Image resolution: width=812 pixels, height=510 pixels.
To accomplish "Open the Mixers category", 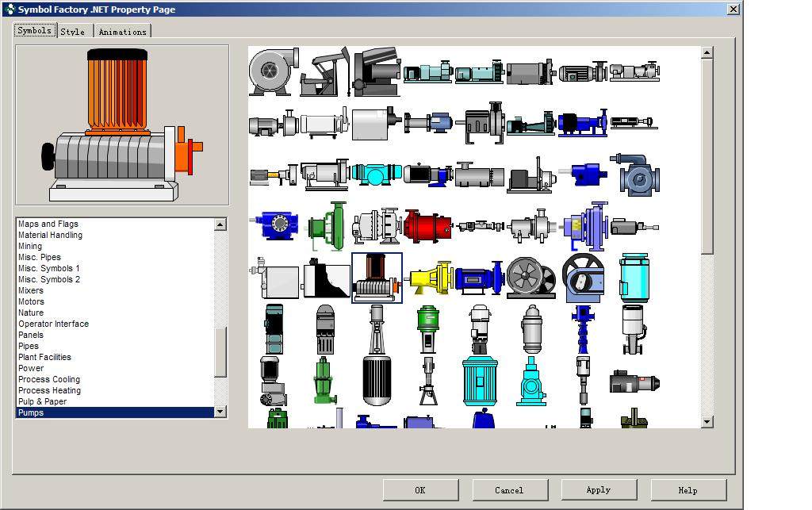I will point(30,290).
